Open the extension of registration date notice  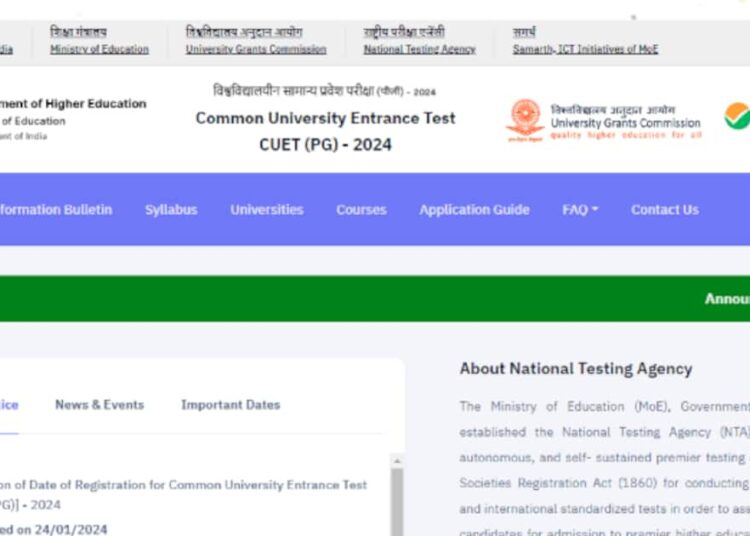[x=184, y=494]
